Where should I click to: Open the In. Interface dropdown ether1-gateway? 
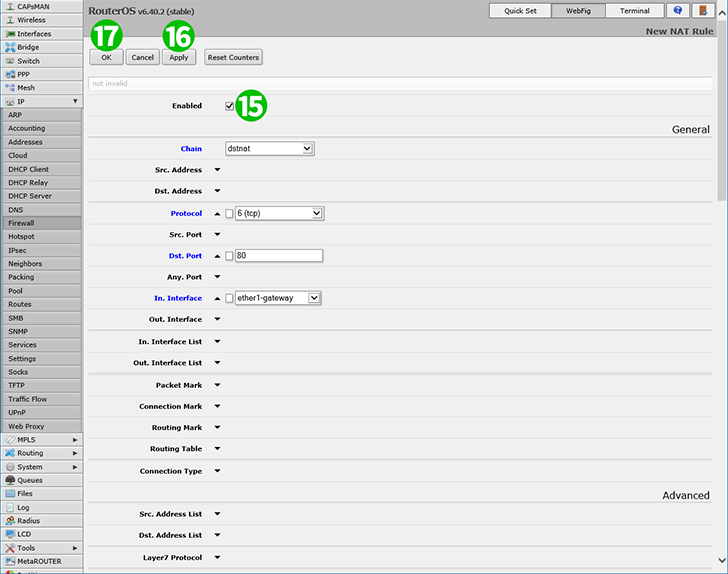click(278, 298)
